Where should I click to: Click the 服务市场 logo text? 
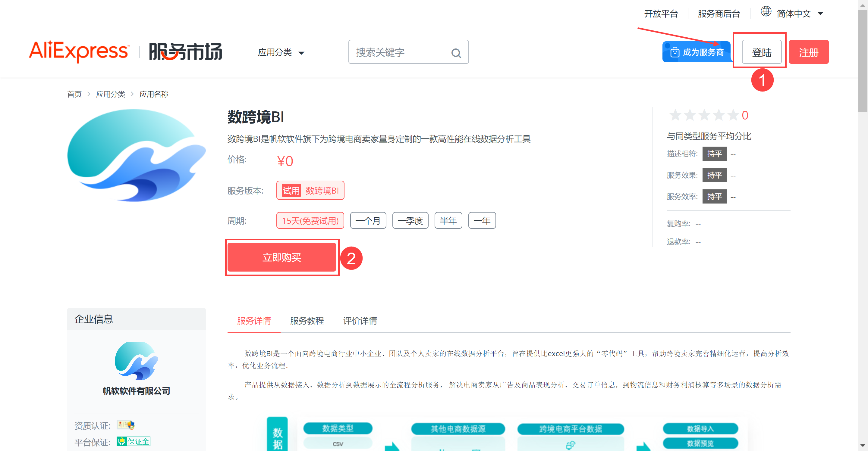click(186, 51)
